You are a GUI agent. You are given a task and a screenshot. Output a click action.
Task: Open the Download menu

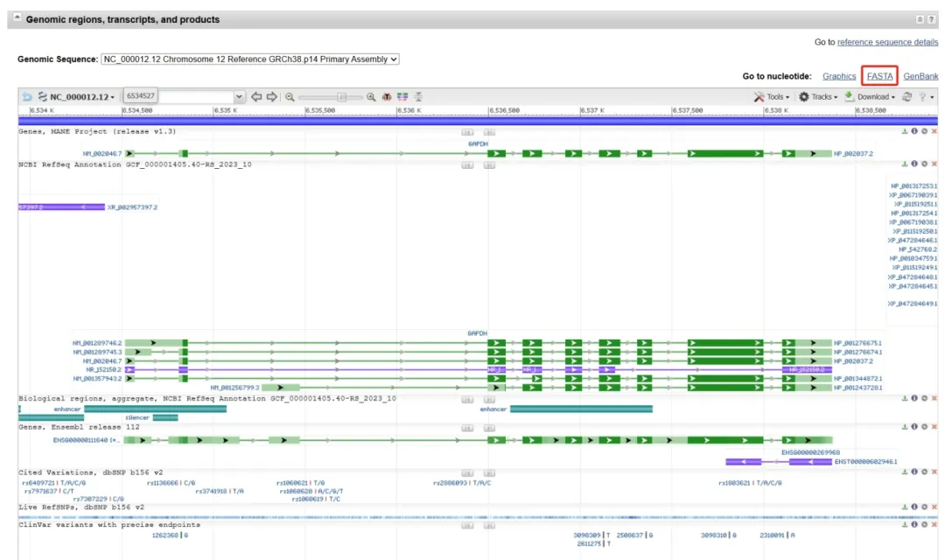tap(869, 96)
